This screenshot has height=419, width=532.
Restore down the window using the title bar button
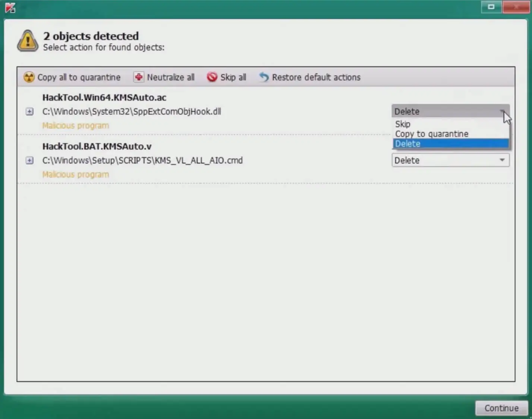pos(491,7)
